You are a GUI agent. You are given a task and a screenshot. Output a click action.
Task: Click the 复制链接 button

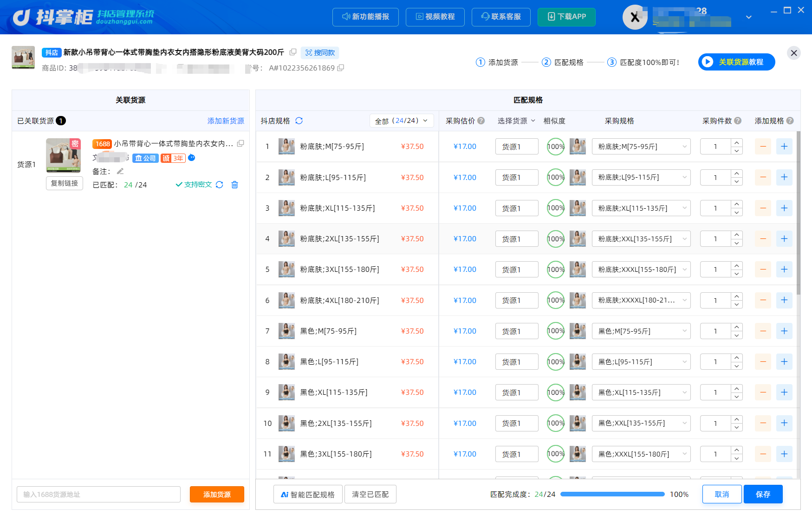pyautogui.click(x=65, y=183)
